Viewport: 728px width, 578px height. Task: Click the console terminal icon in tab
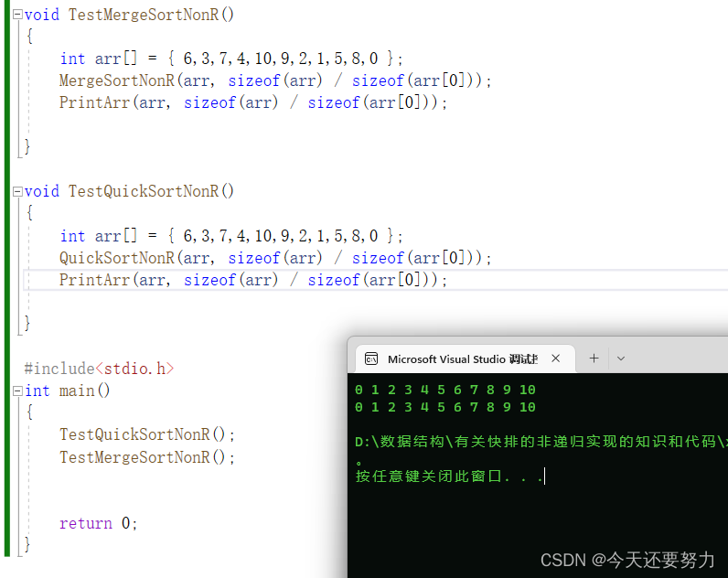371,359
